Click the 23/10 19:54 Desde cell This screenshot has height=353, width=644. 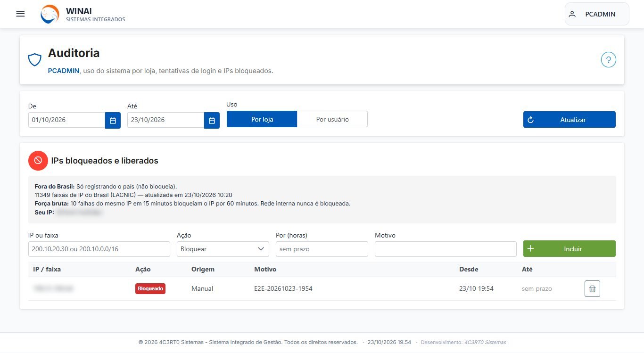pyautogui.click(x=476, y=288)
